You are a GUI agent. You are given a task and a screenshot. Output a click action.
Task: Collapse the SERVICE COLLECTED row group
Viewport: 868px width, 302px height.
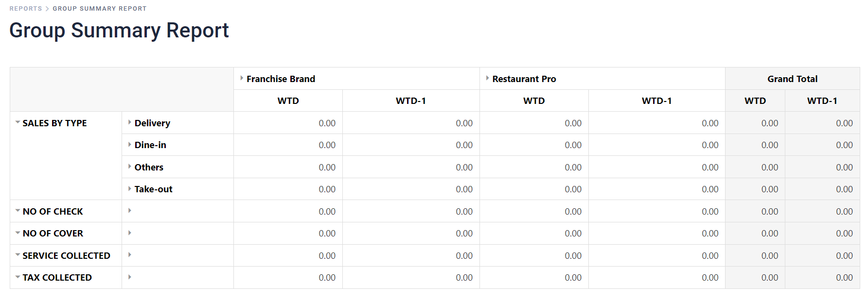click(x=18, y=255)
